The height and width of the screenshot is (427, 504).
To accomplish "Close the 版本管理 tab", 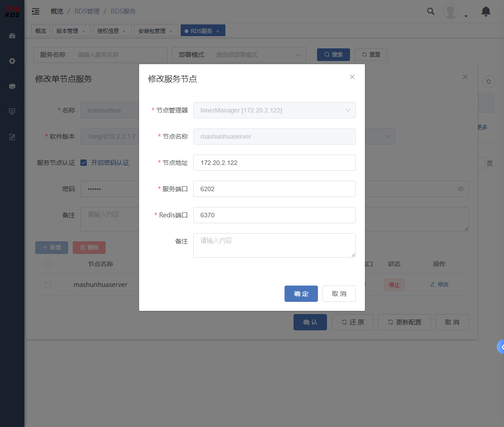I will click(x=84, y=31).
